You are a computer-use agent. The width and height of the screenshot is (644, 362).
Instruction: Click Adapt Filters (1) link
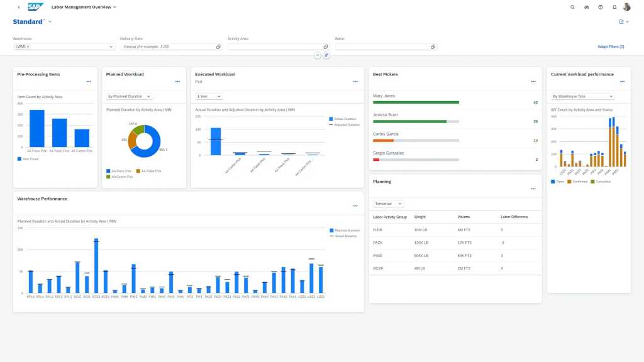[611, 47]
